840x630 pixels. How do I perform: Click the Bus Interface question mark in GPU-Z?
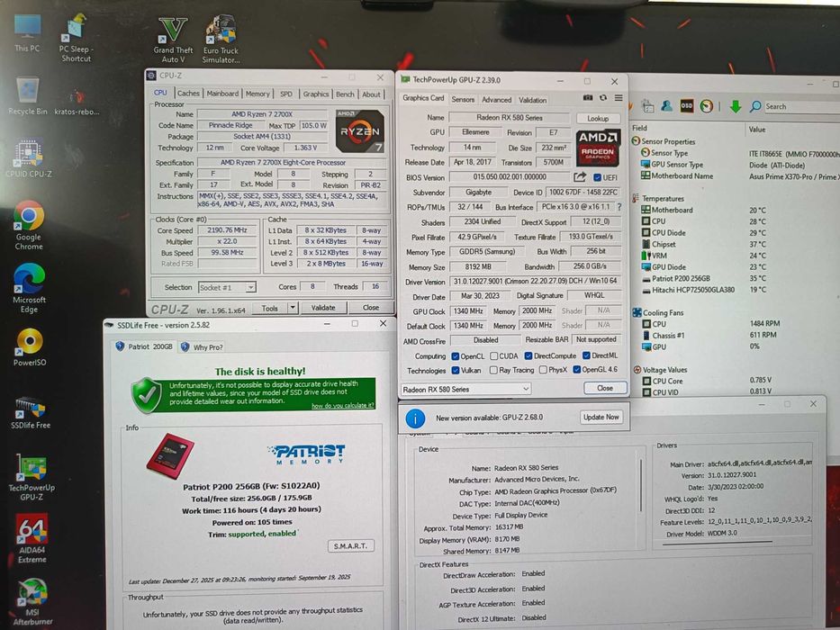click(619, 206)
